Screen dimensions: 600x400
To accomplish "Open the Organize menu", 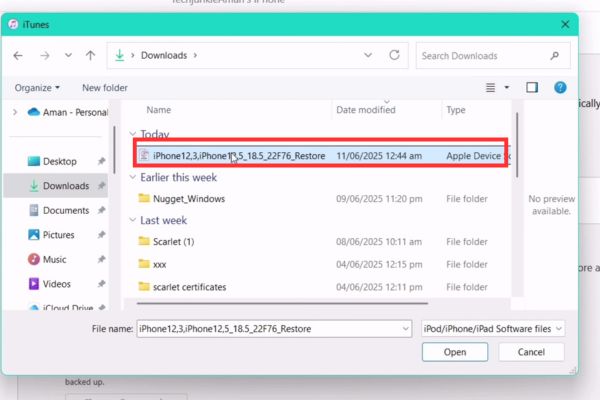I will (37, 88).
